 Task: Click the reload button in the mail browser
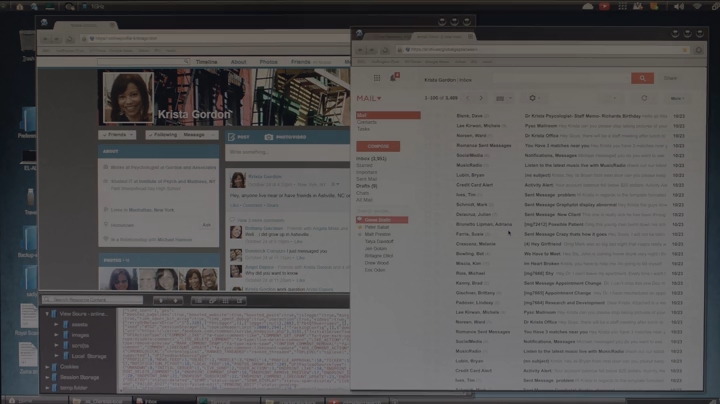[385, 50]
